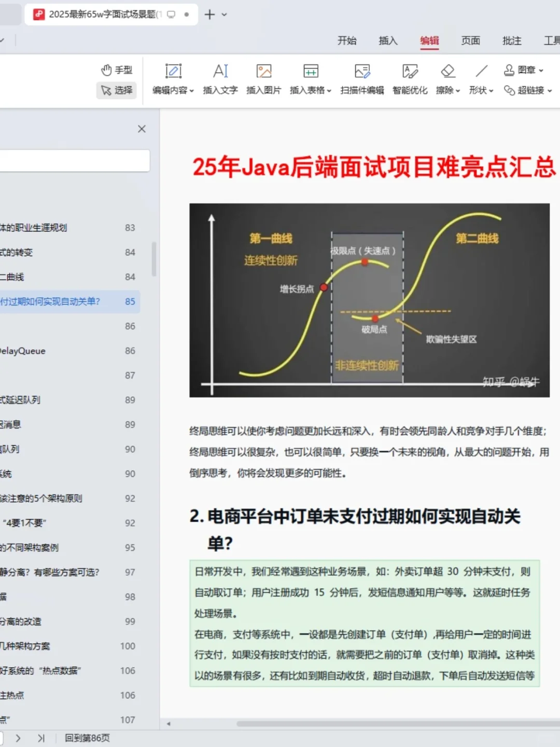Click the Insert Image tool (插入图片)
This screenshot has width=560, height=747.
click(264, 79)
